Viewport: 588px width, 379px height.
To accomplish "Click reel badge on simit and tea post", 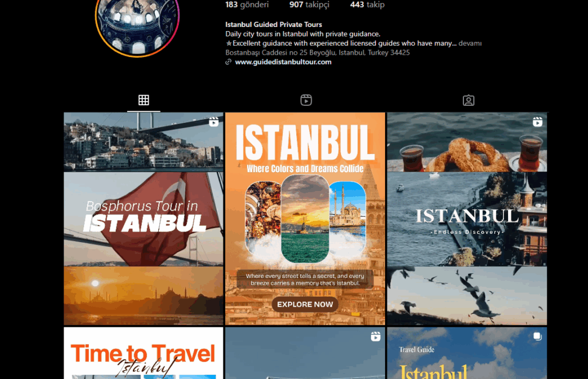I will click(537, 122).
